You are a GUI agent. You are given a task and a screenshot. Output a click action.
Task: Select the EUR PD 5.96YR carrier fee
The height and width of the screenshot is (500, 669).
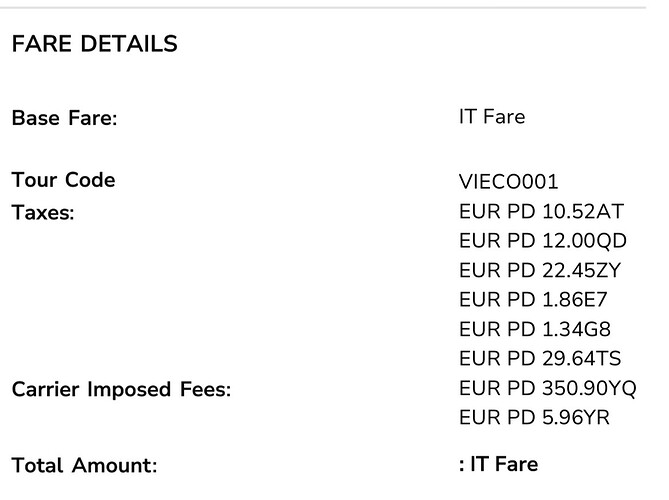pyautogui.click(x=534, y=417)
